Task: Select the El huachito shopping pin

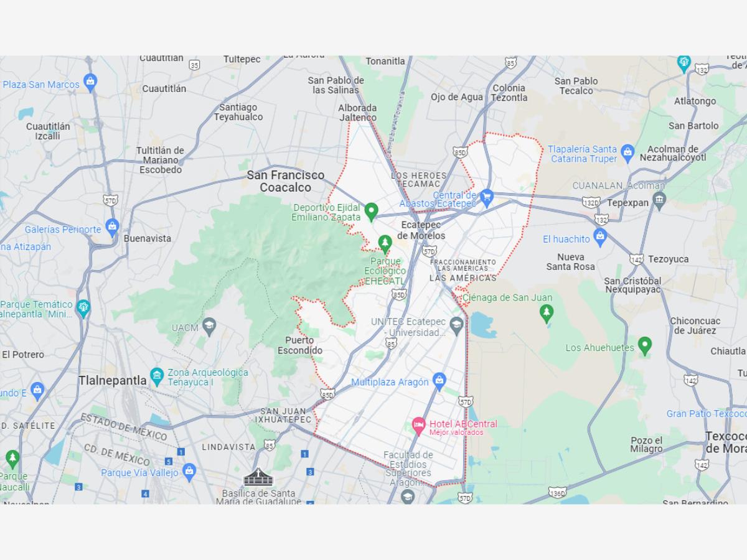Action: click(x=600, y=237)
